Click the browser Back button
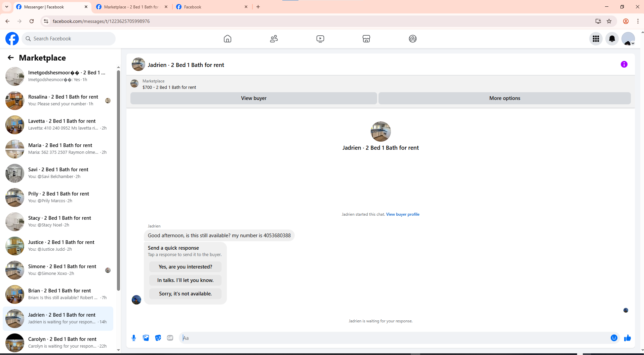This screenshot has height=355, width=644. (x=7, y=21)
